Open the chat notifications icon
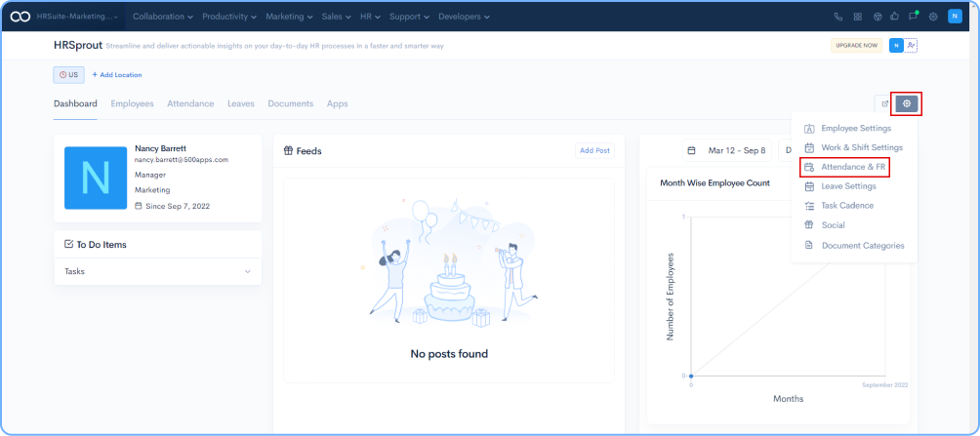This screenshot has height=436, width=980. [913, 17]
